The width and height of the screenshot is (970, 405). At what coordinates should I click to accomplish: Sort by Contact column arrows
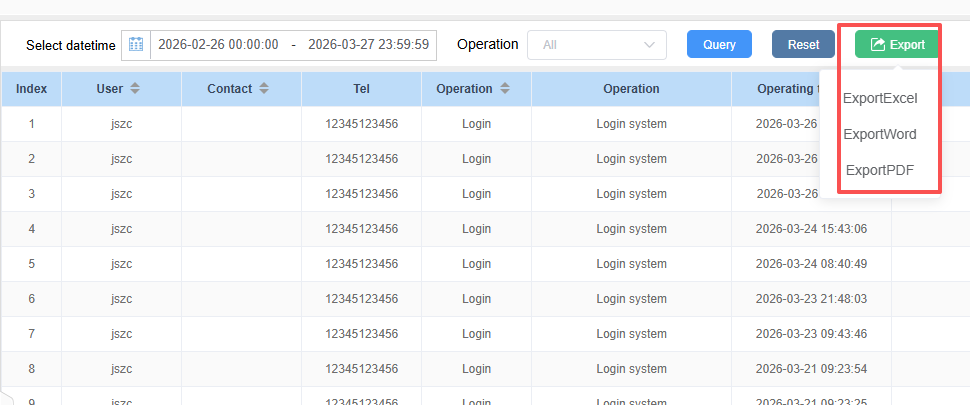(x=264, y=89)
